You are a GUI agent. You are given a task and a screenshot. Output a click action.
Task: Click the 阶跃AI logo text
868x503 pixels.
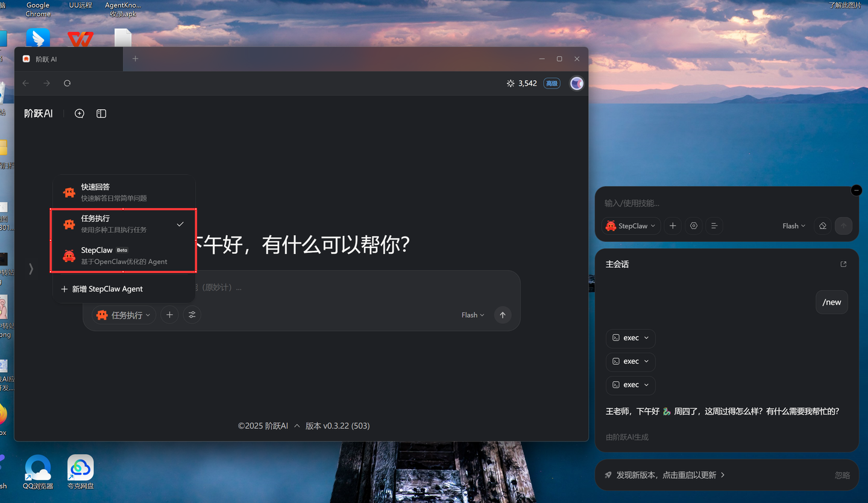pyautogui.click(x=39, y=113)
